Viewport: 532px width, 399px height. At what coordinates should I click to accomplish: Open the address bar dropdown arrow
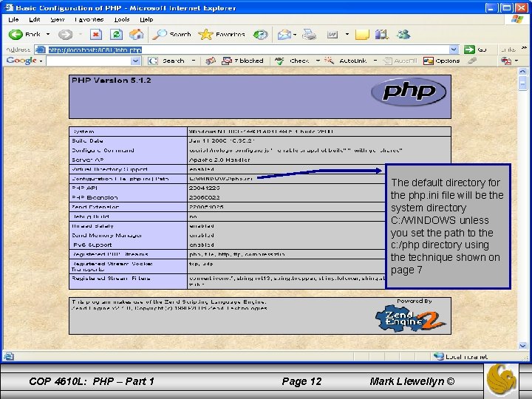click(454, 50)
